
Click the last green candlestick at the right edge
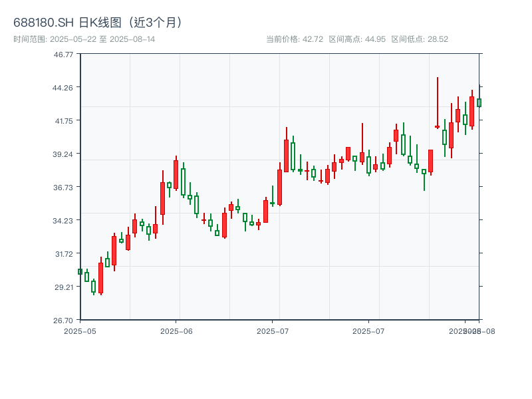coord(479,102)
